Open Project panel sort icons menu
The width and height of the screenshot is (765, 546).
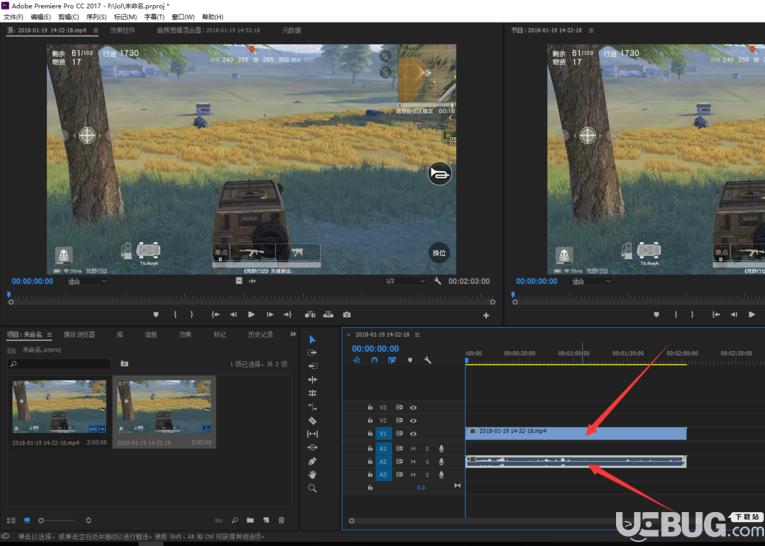(x=88, y=520)
